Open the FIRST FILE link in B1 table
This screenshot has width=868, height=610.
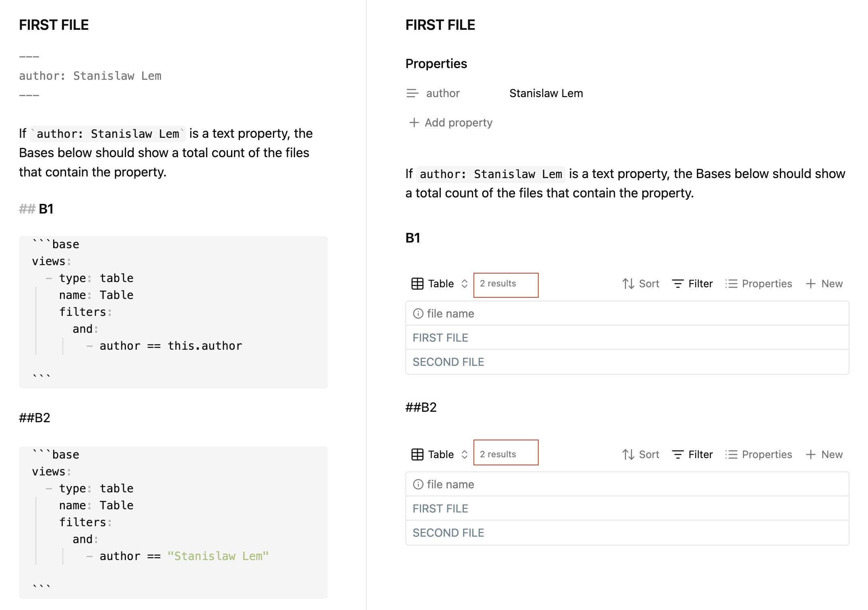(x=440, y=338)
